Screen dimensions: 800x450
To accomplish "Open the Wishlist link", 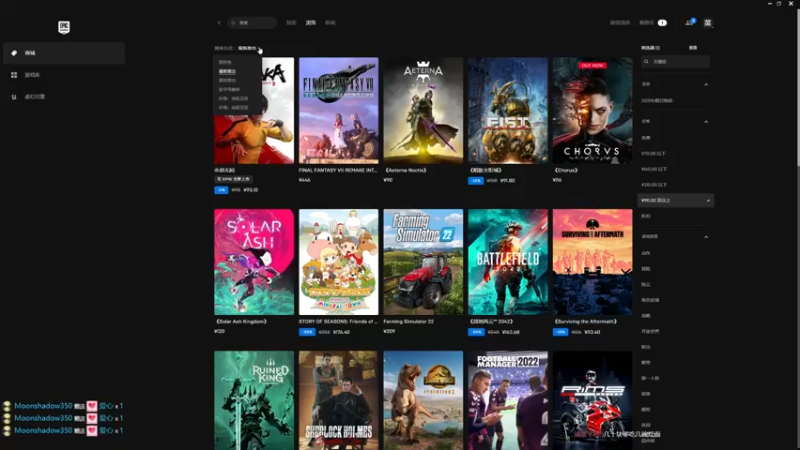I will pos(620,23).
